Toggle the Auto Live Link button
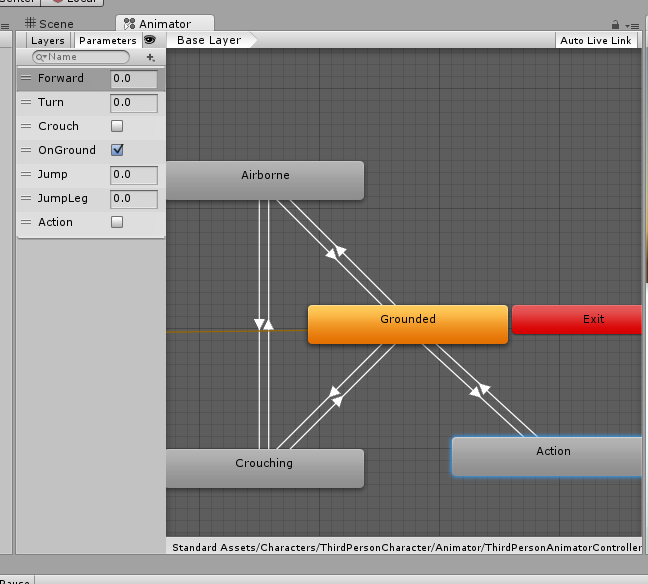The image size is (648, 584). coord(596,41)
